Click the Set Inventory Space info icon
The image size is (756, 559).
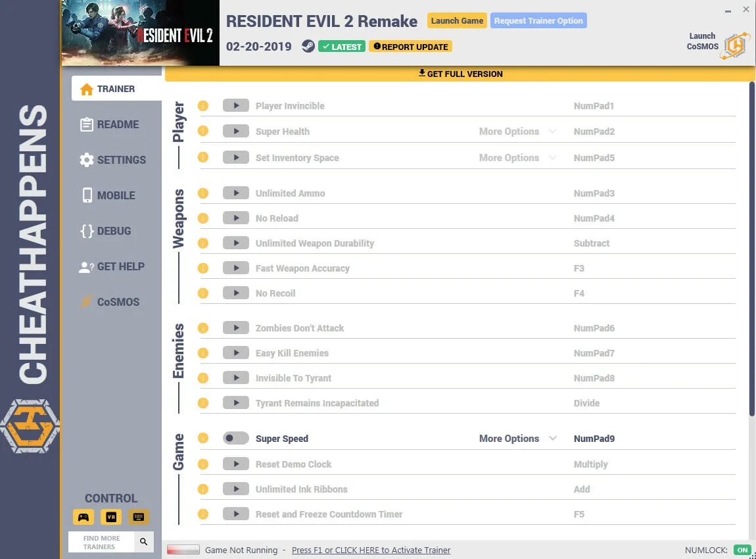click(203, 157)
